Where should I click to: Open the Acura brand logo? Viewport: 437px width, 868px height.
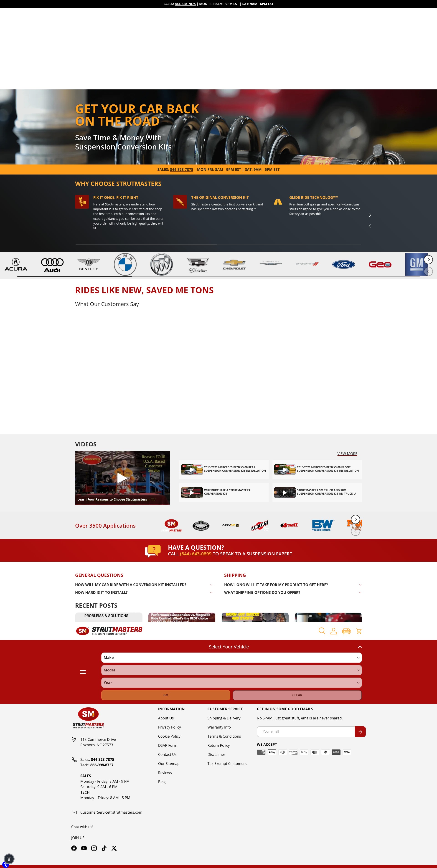(x=16, y=265)
